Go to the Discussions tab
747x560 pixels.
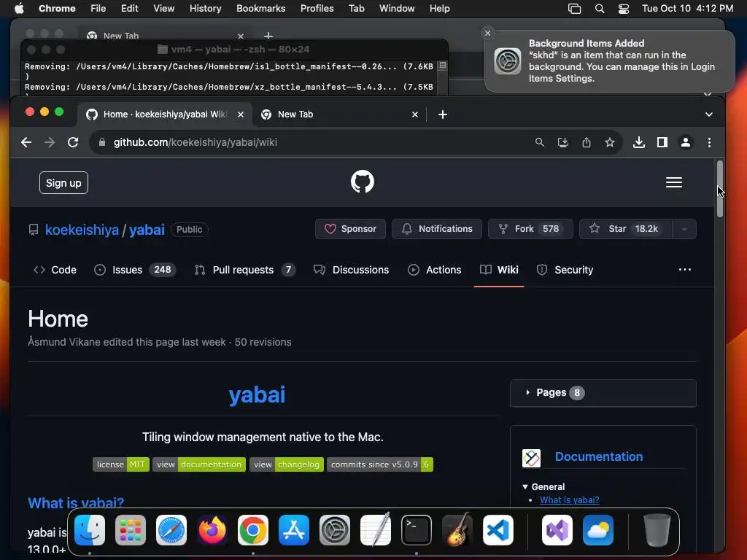(x=351, y=270)
